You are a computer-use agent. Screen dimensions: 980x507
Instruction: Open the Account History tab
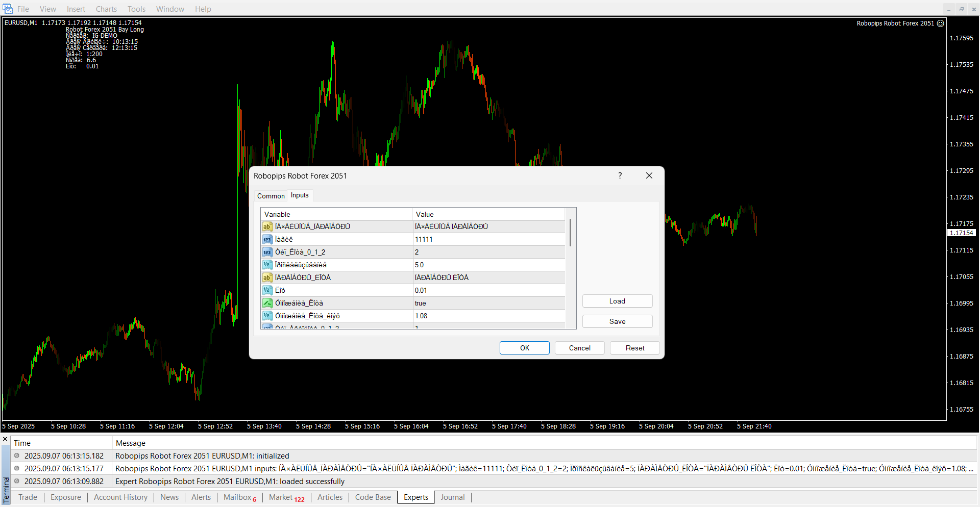[x=120, y=497]
